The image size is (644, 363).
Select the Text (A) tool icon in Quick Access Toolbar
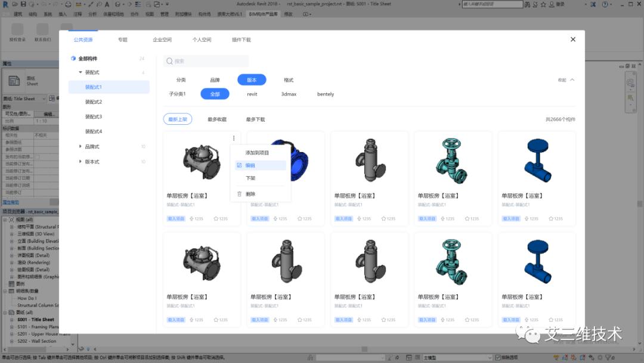[x=106, y=4]
